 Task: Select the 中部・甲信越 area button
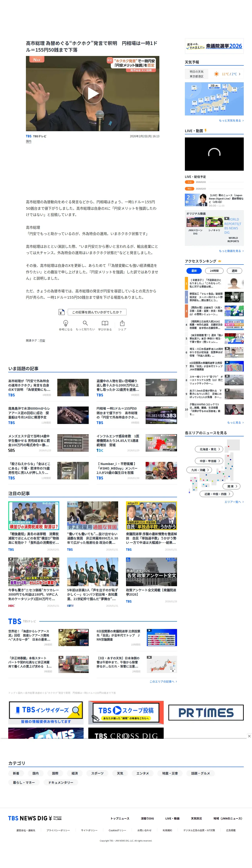click(209, 461)
